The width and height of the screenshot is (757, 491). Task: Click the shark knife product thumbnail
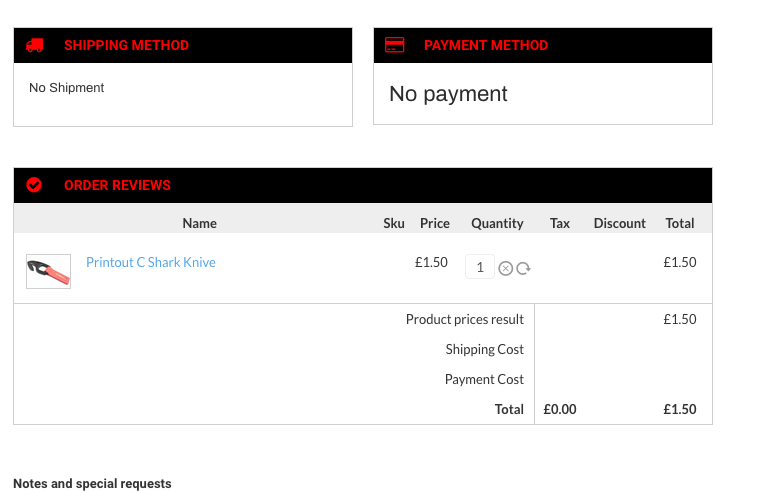coord(48,271)
